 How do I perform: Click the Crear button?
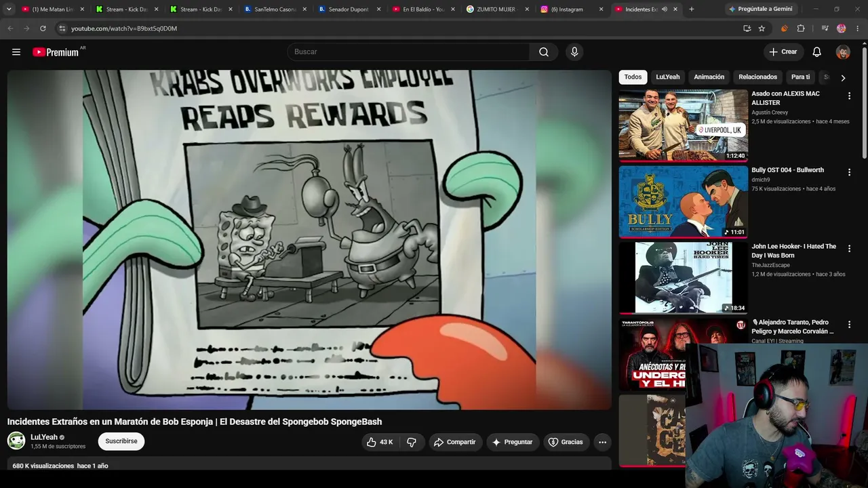(783, 52)
